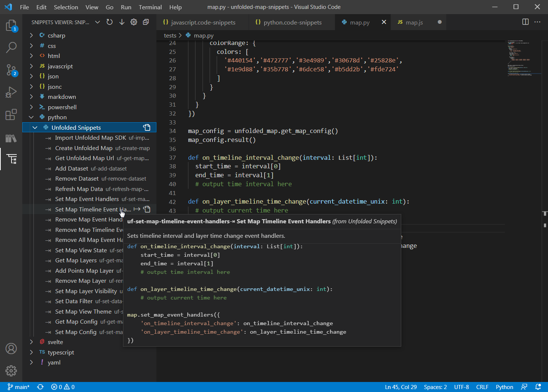Select Python language mode in status bar

pyautogui.click(x=504, y=387)
